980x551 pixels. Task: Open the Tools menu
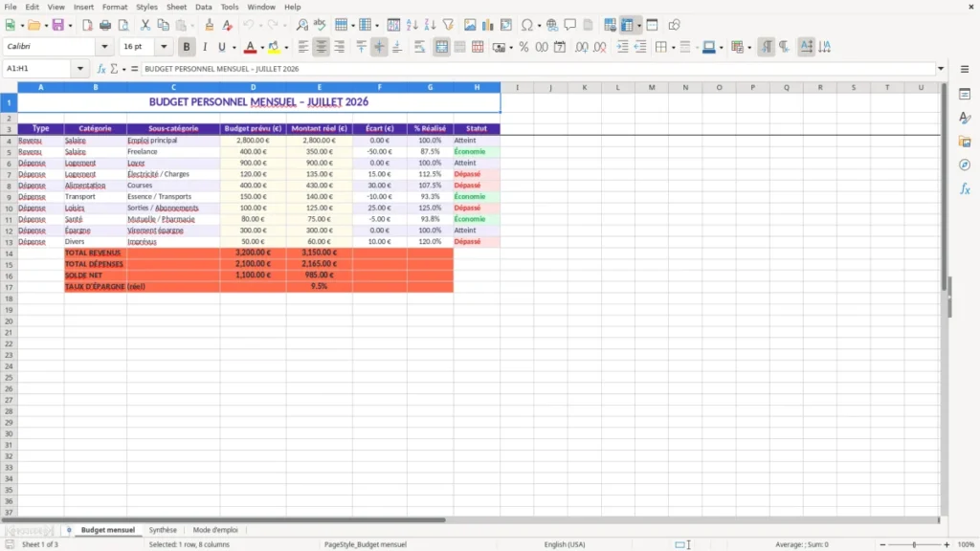coord(230,7)
